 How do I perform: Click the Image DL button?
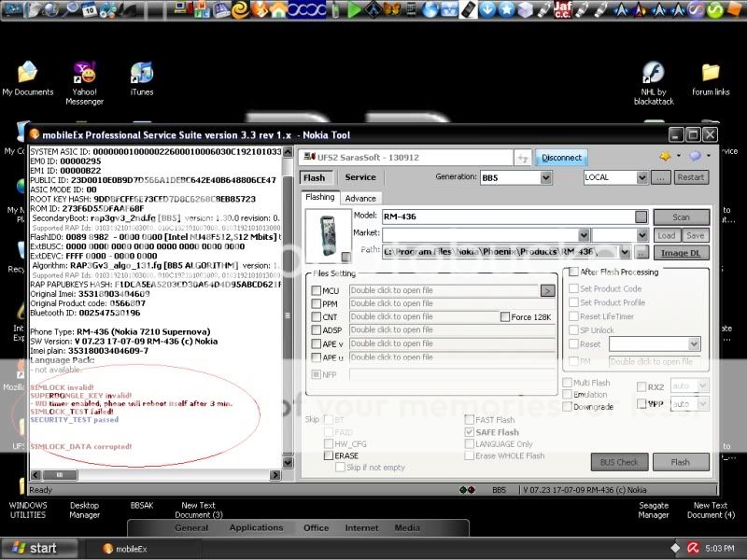pos(682,253)
